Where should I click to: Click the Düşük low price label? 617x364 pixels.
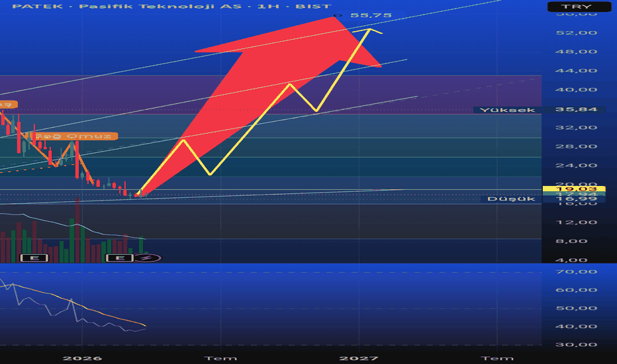[x=511, y=199]
